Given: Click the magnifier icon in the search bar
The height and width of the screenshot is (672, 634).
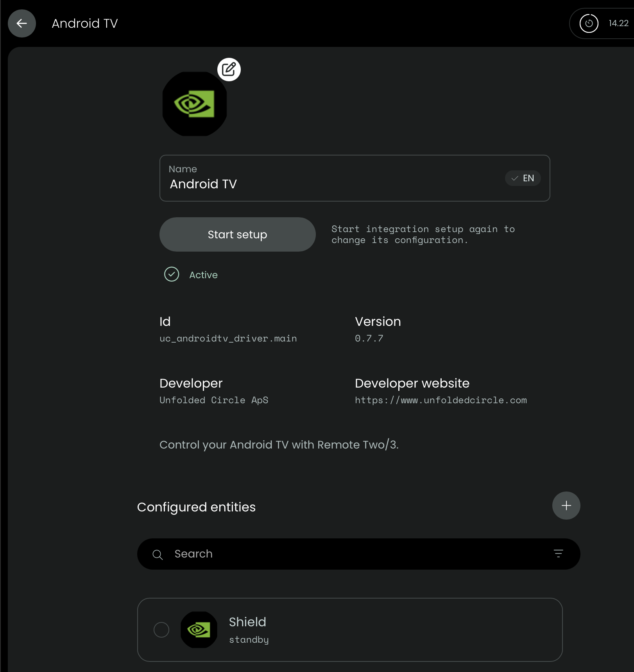Looking at the screenshot, I should [158, 554].
